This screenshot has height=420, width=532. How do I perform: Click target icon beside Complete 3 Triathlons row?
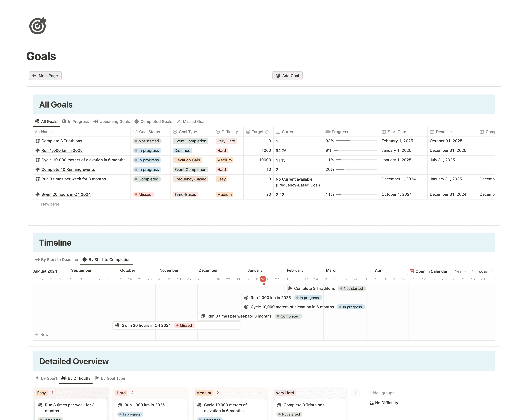[37, 141]
